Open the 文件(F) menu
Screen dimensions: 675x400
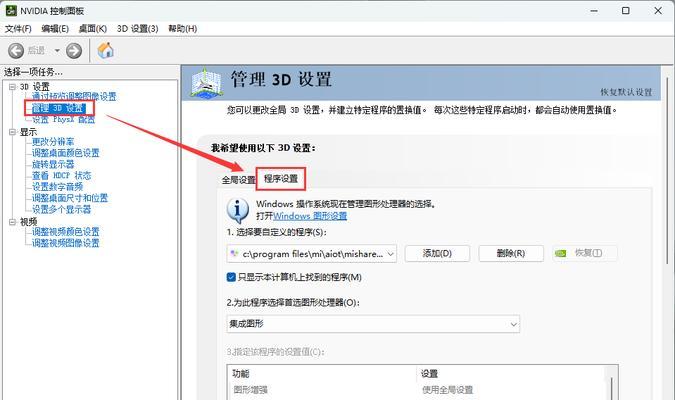click(x=18, y=28)
